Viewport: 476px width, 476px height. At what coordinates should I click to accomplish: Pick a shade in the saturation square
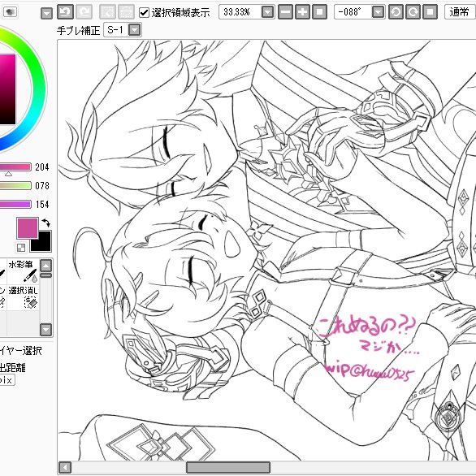pyautogui.click(x=7, y=89)
